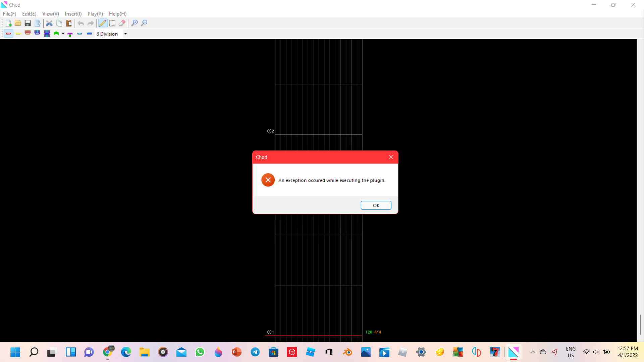Select the ExTap note tool
The image size is (644, 362).
18,33
